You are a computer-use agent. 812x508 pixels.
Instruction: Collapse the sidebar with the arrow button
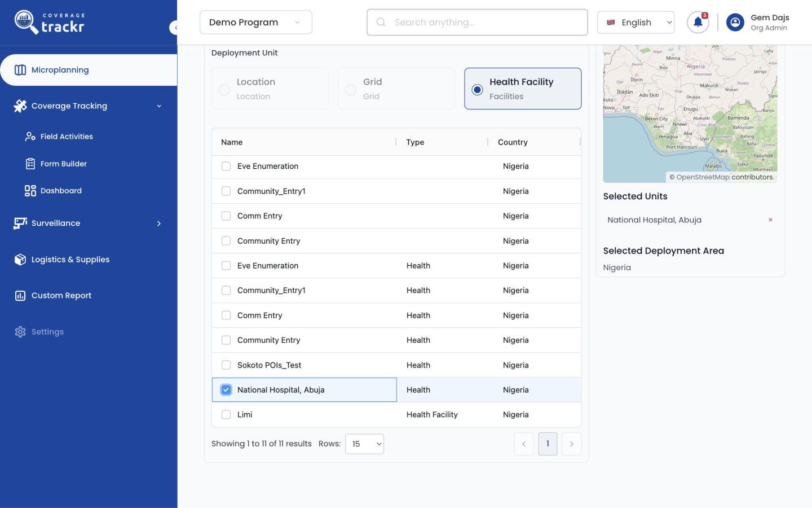[x=174, y=27]
